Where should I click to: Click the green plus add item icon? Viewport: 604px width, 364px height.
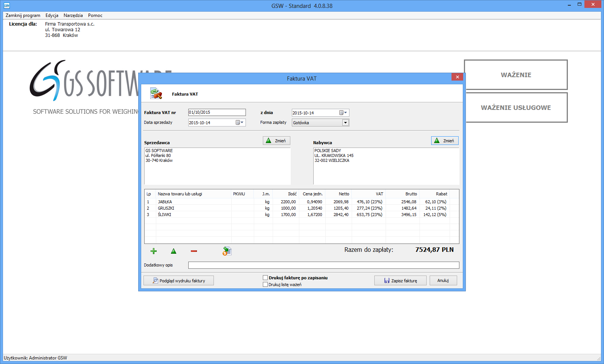pyautogui.click(x=154, y=251)
